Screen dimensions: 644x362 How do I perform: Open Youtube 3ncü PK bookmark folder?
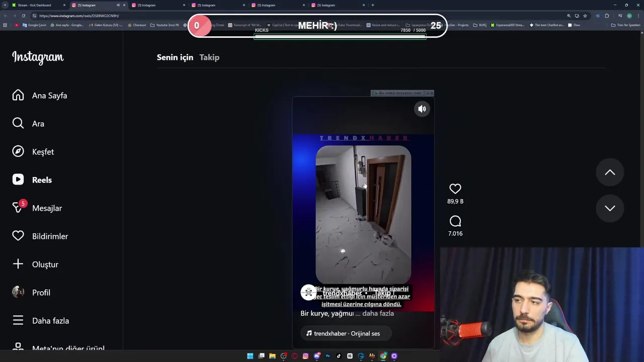165,25
